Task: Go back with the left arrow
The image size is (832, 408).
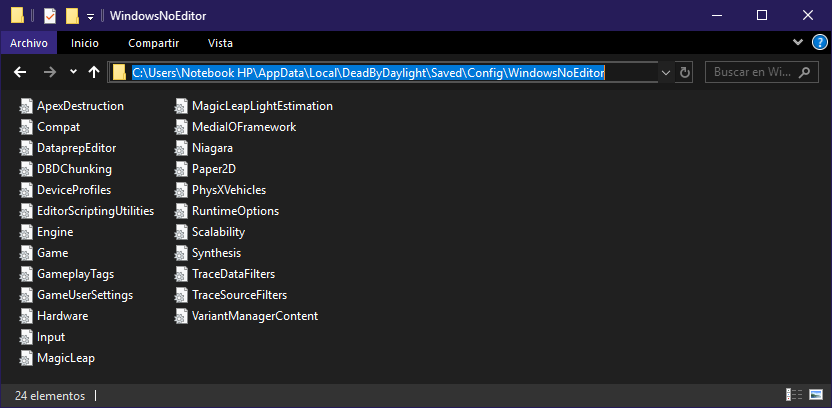Action: click(19, 72)
